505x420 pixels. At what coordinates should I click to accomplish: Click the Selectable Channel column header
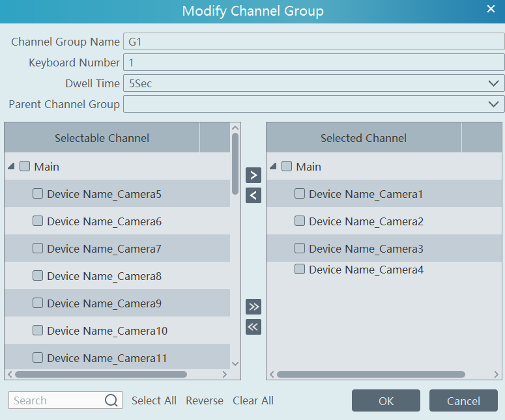coord(102,138)
